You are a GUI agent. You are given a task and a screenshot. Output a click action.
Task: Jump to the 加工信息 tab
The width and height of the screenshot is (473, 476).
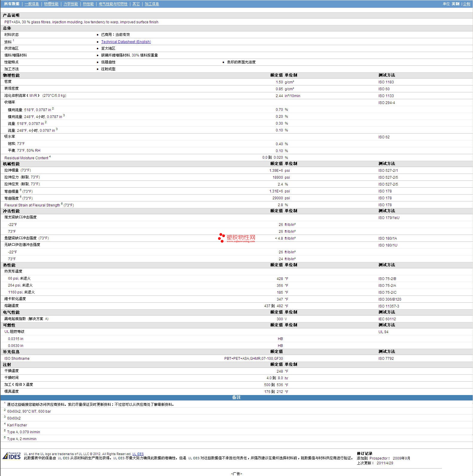[x=152, y=4]
